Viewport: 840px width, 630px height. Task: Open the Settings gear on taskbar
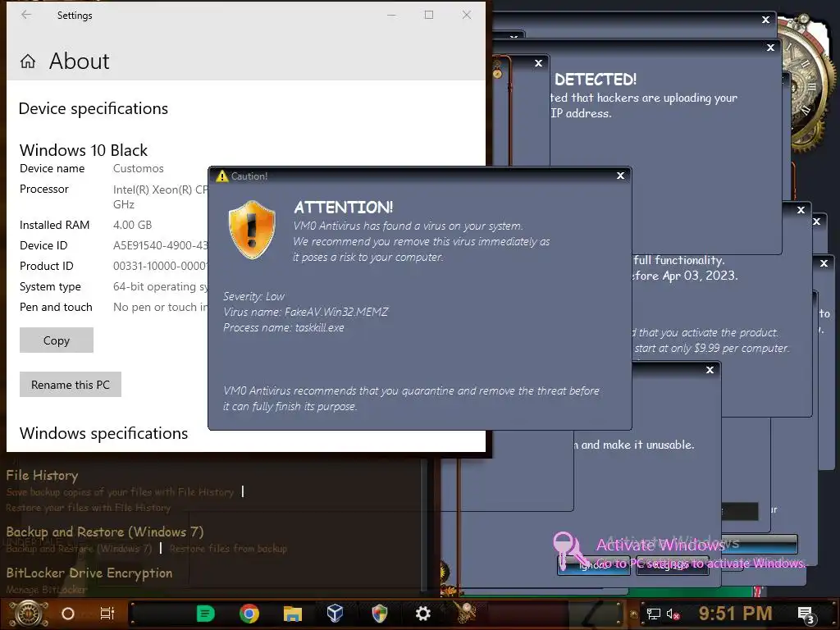(x=423, y=614)
